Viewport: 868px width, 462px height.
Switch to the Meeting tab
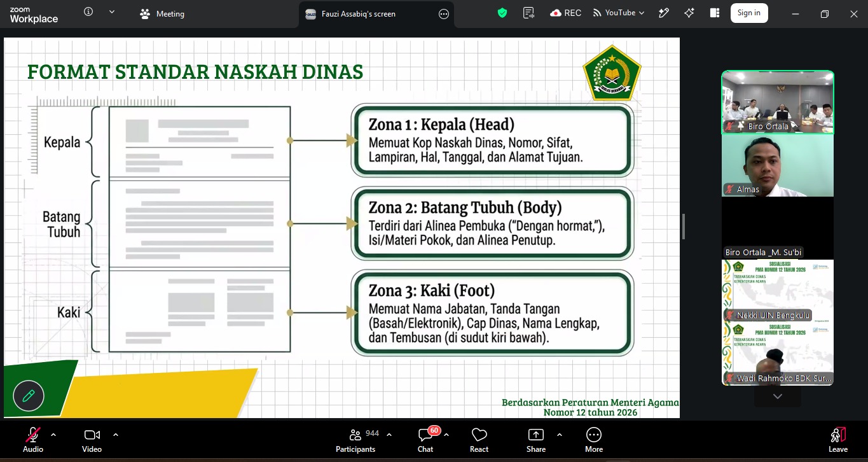coord(162,14)
